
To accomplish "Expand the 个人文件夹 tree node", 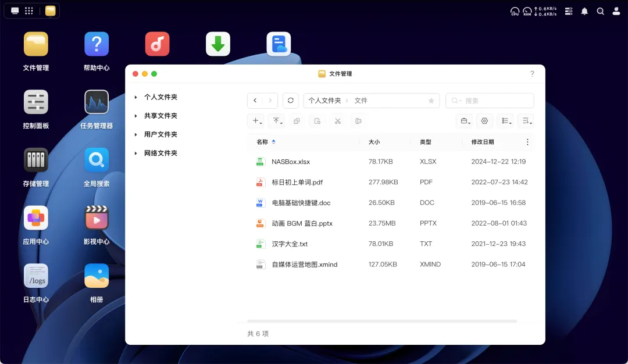I will pos(135,97).
